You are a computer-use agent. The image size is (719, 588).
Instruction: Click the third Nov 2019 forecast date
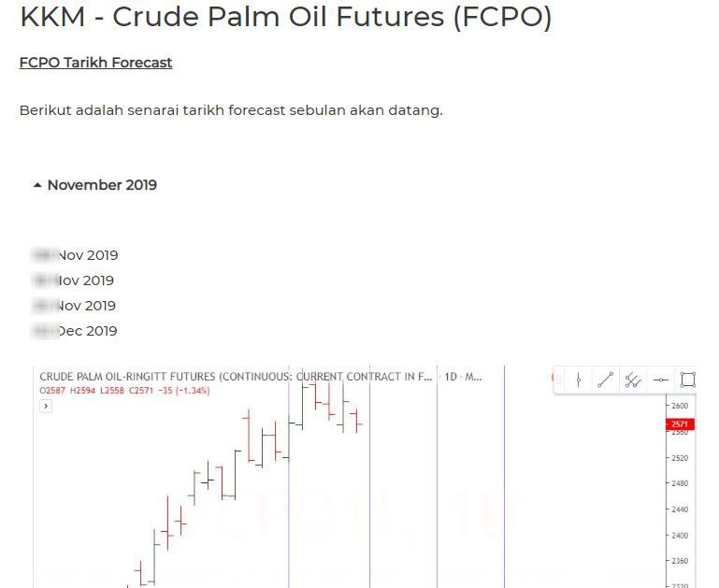coord(74,306)
